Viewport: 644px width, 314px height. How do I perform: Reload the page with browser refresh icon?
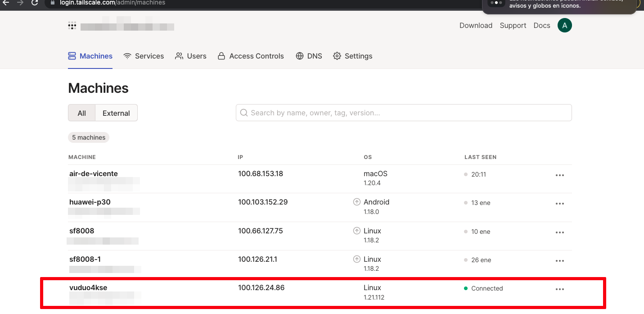(x=35, y=3)
